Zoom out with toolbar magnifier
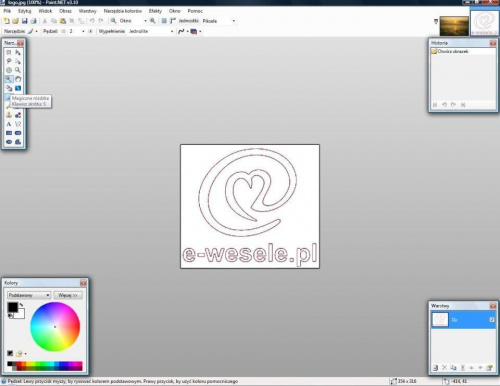This screenshot has width=500, height=386. coord(113,21)
